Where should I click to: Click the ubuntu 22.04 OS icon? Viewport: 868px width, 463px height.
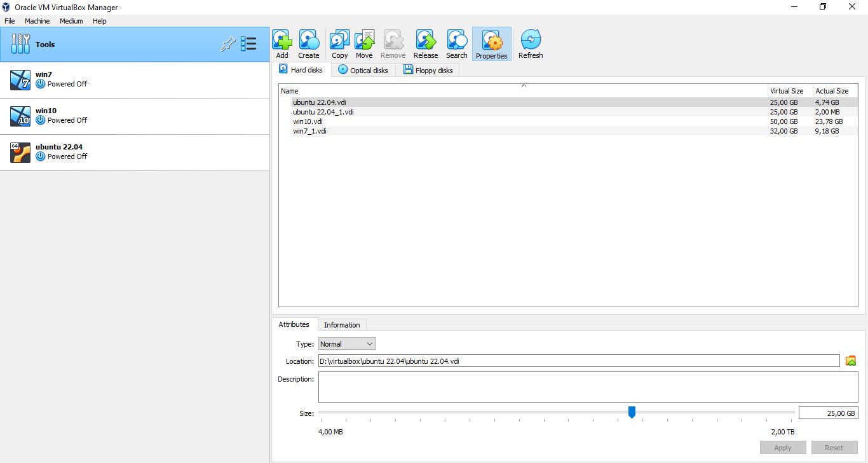tap(20, 153)
